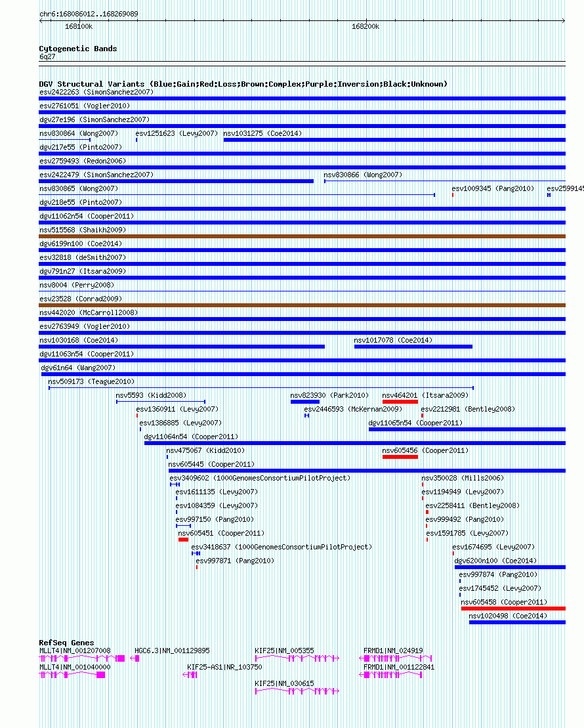Viewport: 584px width, 728px height.
Task: Select esv2446593 (McKernan2009) label
Action: 353,410
